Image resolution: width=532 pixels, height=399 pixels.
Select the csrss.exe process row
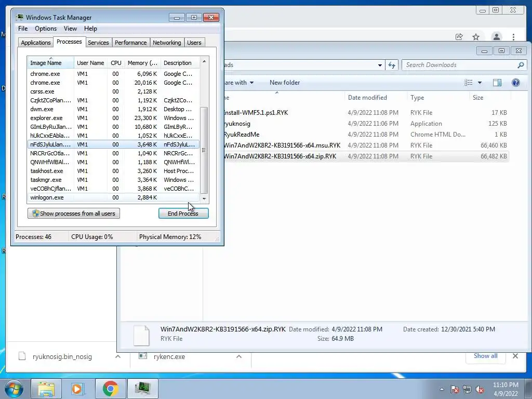pos(113,91)
